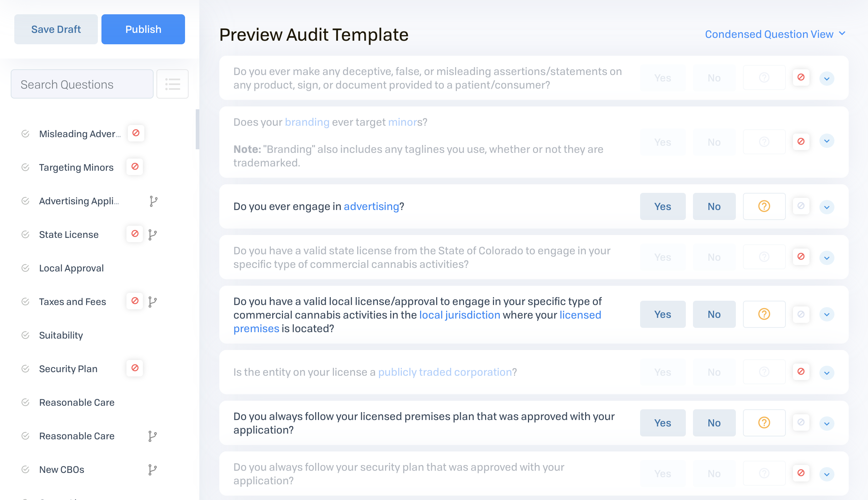Click the list view icon beside search
This screenshot has width=868, height=500.
pos(173,84)
